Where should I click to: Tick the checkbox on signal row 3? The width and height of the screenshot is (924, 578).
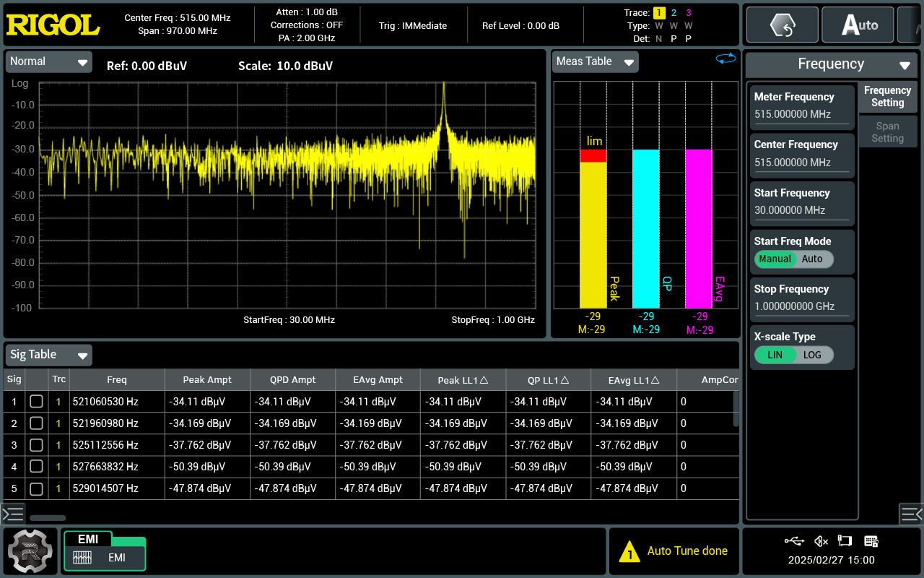tap(36, 444)
